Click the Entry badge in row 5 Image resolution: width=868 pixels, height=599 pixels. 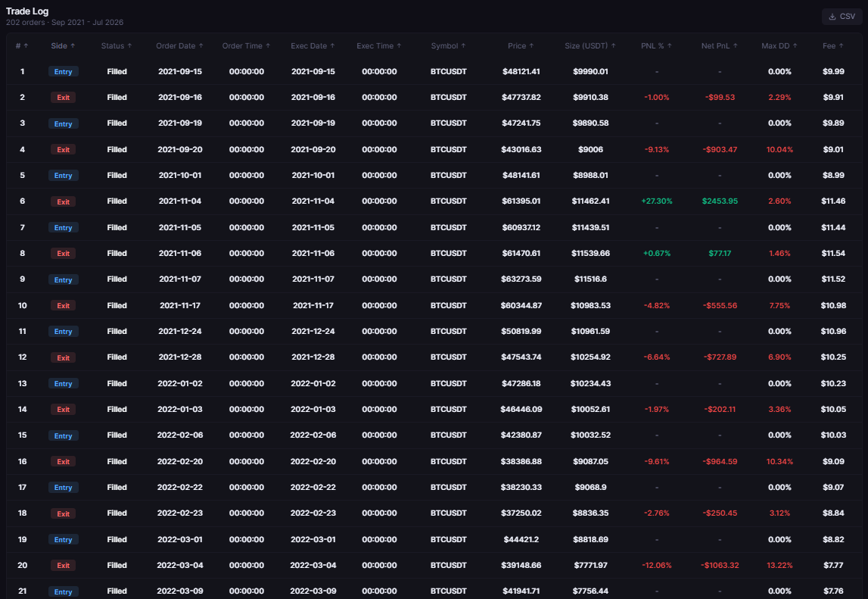coord(63,176)
